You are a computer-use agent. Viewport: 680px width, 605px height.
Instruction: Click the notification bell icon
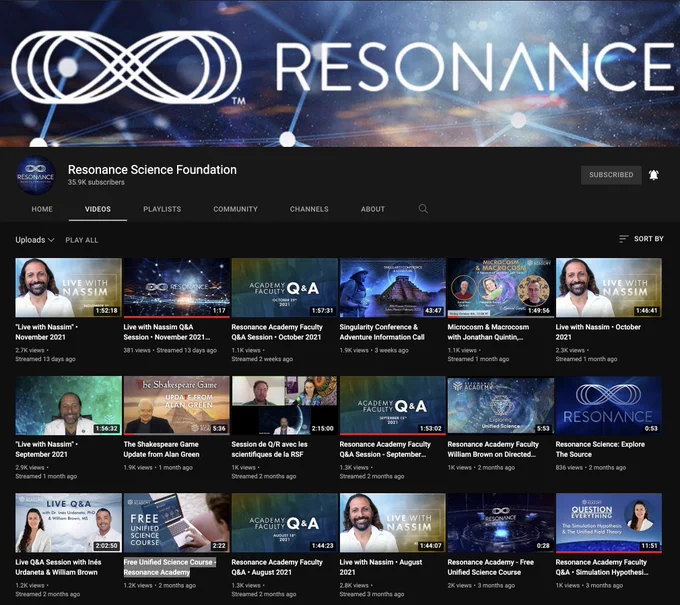pos(654,175)
